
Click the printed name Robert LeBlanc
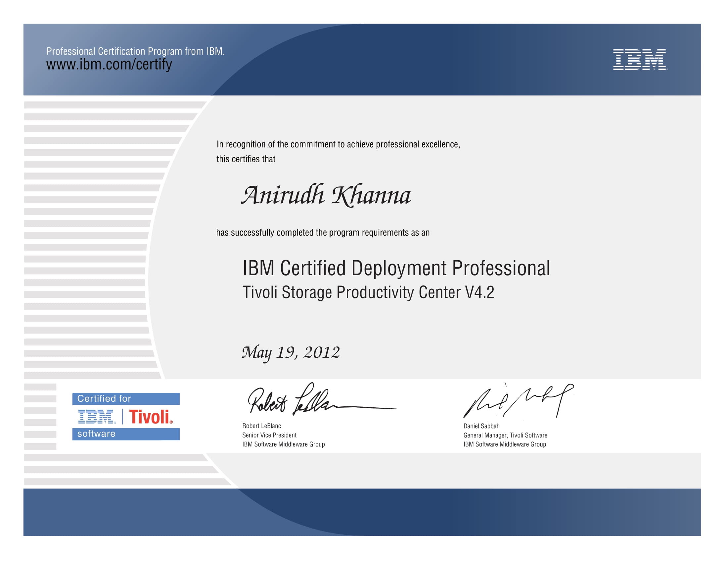pos(261,426)
